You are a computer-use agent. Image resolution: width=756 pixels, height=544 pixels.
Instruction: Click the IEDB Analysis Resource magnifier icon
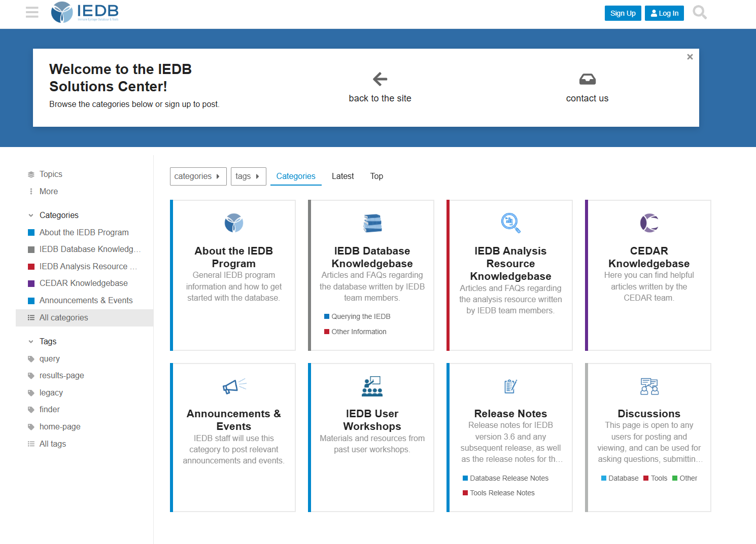tap(510, 223)
